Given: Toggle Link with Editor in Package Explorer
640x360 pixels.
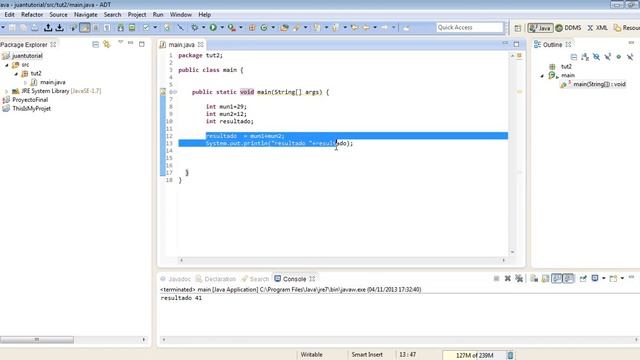Looking at the screenshot, I should click(x=107, y=44).
